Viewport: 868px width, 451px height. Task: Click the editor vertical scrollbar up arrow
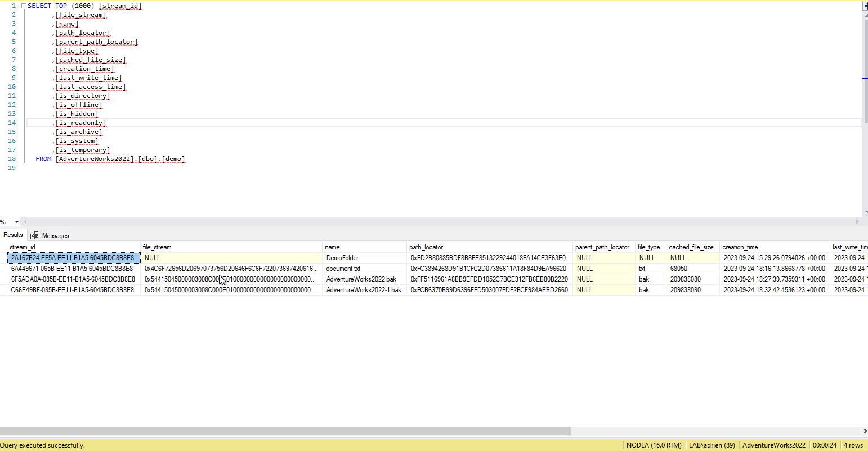point(865,15)
